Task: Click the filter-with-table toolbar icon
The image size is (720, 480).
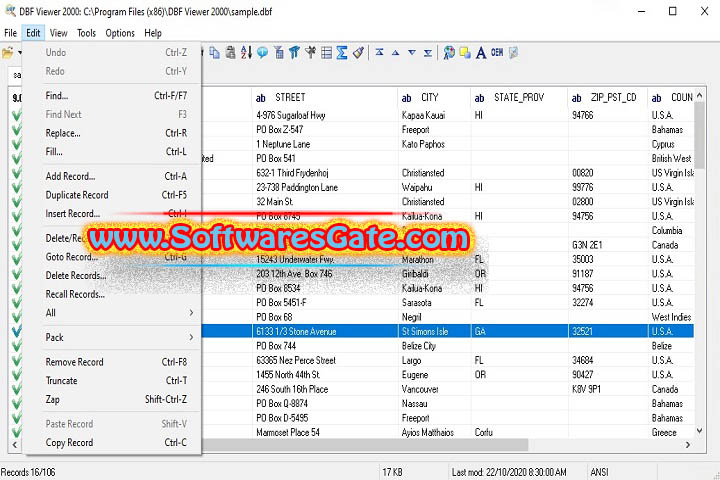Action: coord(279,53)
